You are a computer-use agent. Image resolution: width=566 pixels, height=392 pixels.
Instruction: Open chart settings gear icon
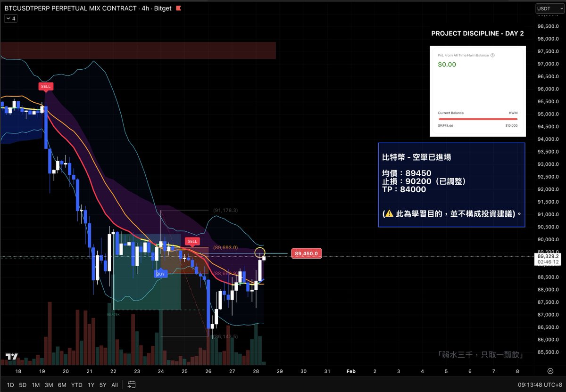550,371
